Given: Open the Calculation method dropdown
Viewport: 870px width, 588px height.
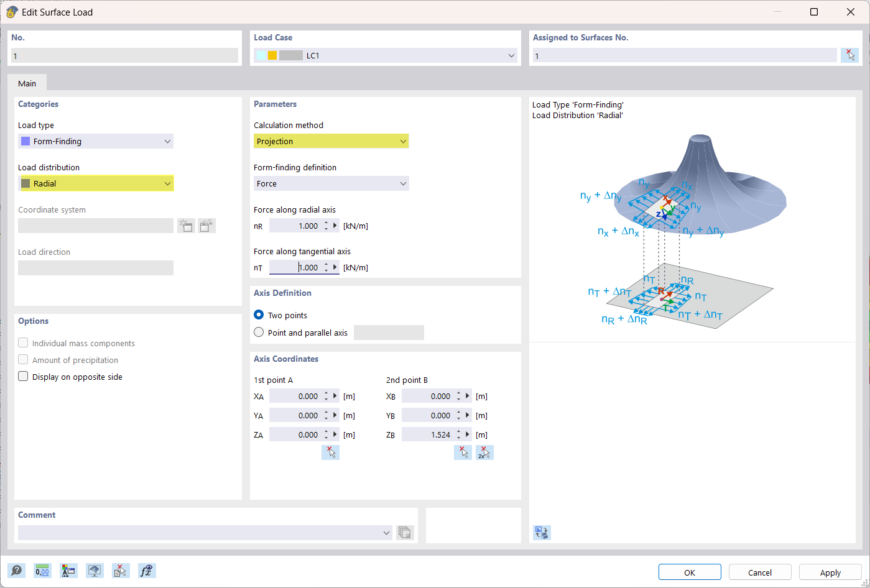Looking at the screenshot, I should (403, 141).
